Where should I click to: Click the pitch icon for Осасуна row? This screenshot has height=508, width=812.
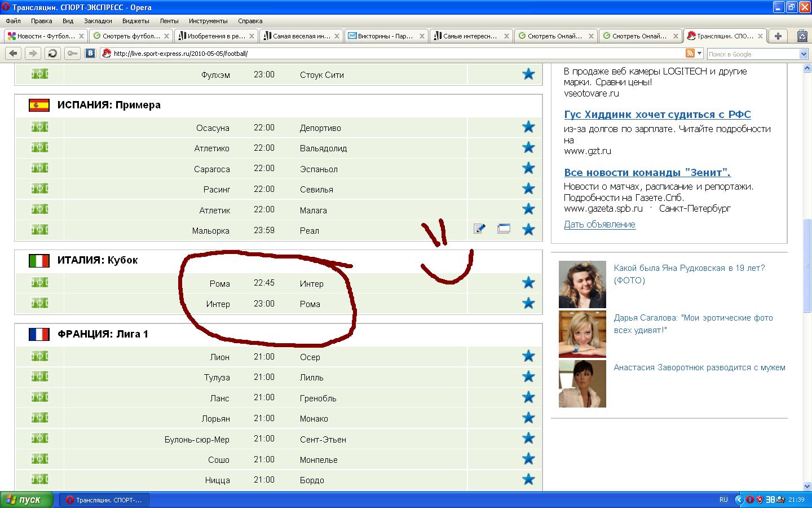[x=39, y=127]
